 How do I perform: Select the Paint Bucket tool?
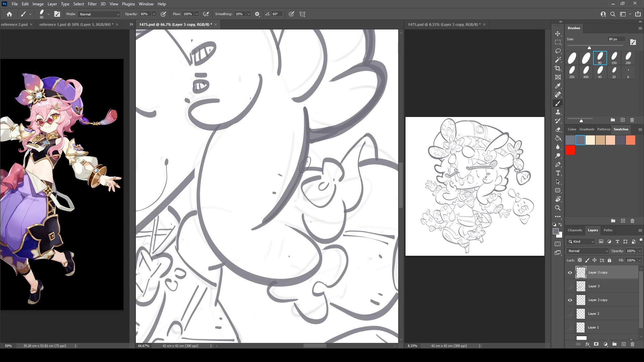(558, 138)
